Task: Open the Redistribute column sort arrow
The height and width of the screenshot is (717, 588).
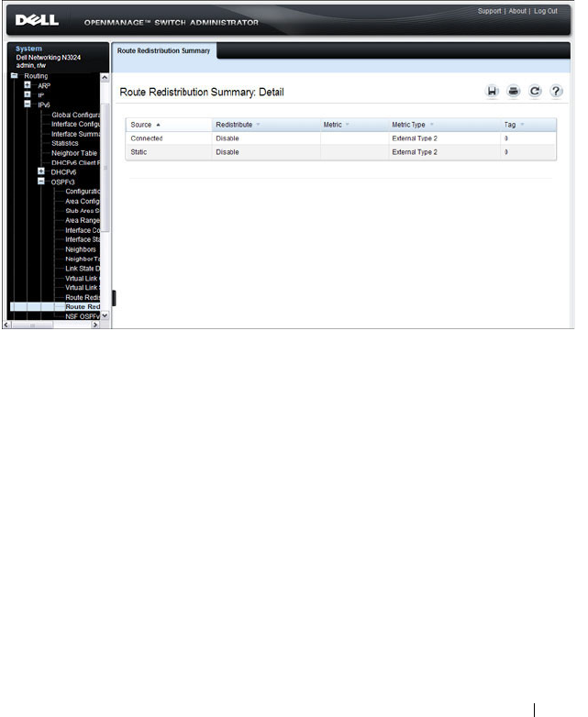Action: (x=258, y=125)
